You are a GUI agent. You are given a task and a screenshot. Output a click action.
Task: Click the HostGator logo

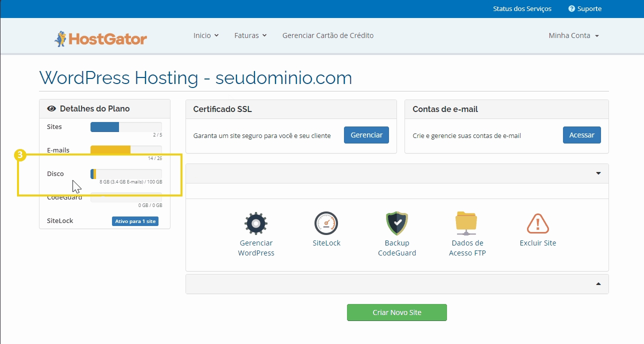100,35
